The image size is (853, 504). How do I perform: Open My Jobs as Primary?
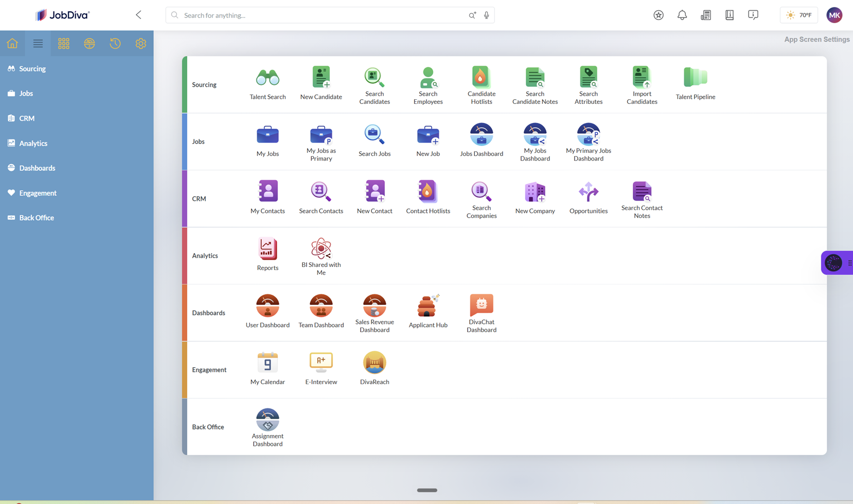(321, 142)
